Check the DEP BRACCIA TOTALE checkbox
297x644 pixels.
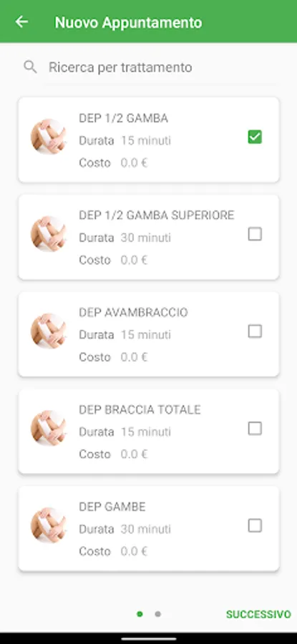tap(255, 429)
